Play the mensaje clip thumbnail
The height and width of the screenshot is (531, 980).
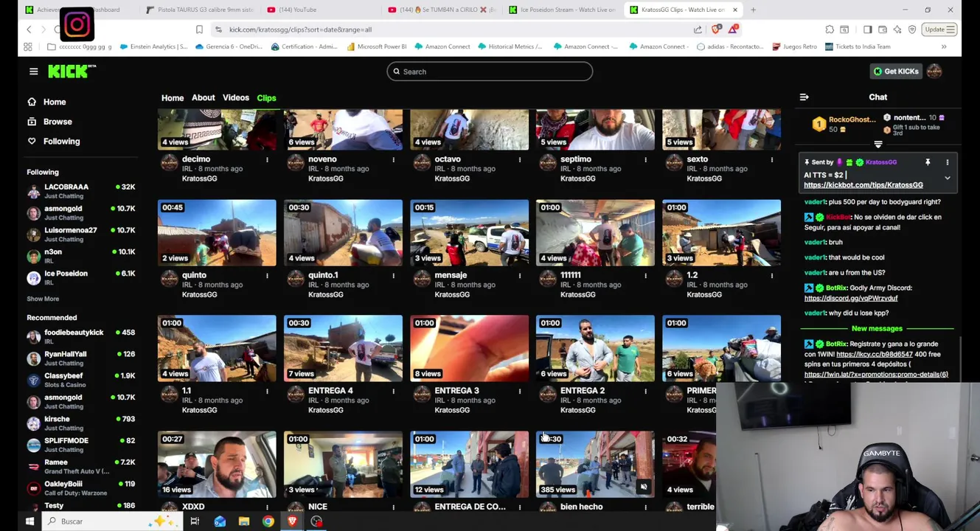tap(469, 232)
